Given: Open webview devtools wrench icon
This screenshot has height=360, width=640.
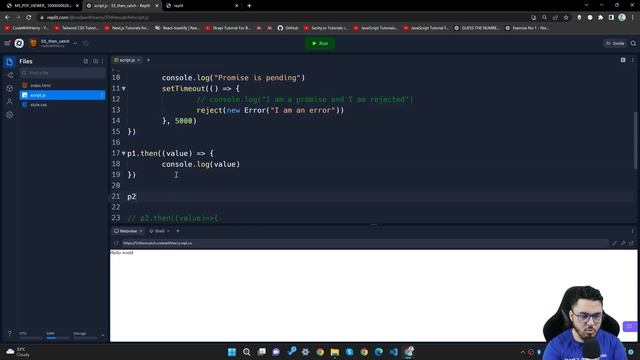Looking at the screenshot, I should [623, 243].
